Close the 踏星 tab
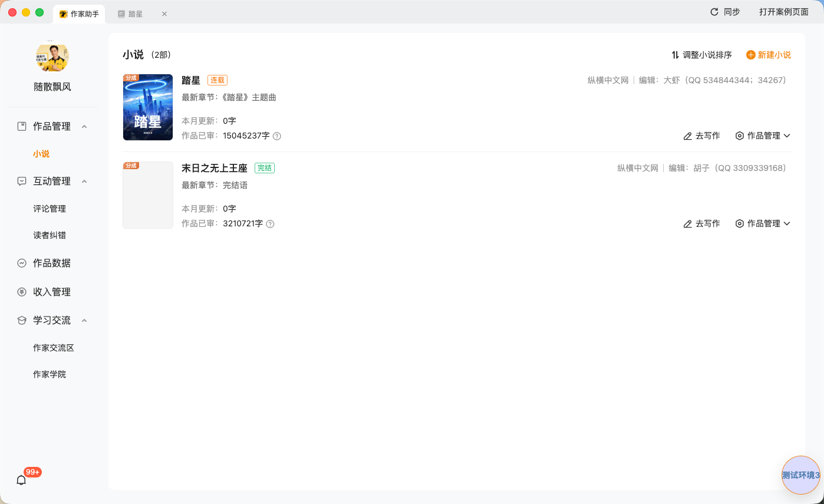Viewport: 824px width, 504px height. coord(164,14)
